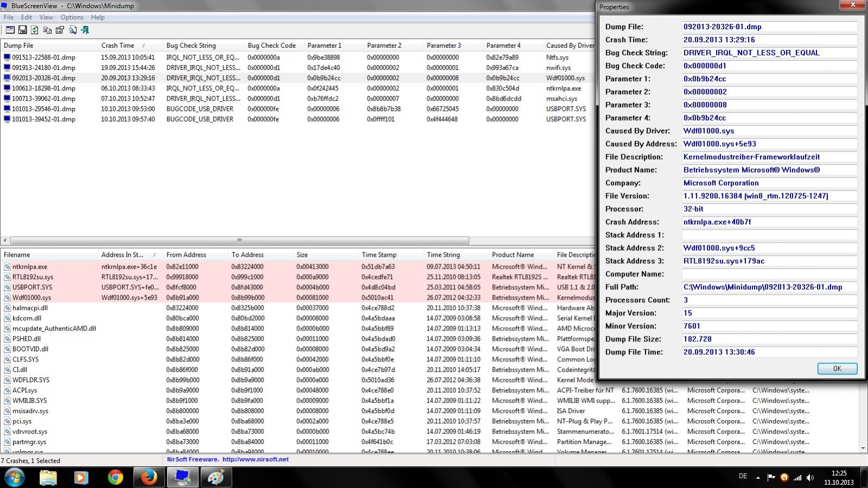
Task: Select the 092013-20326-01.dmp row
Action: [297, 78]
